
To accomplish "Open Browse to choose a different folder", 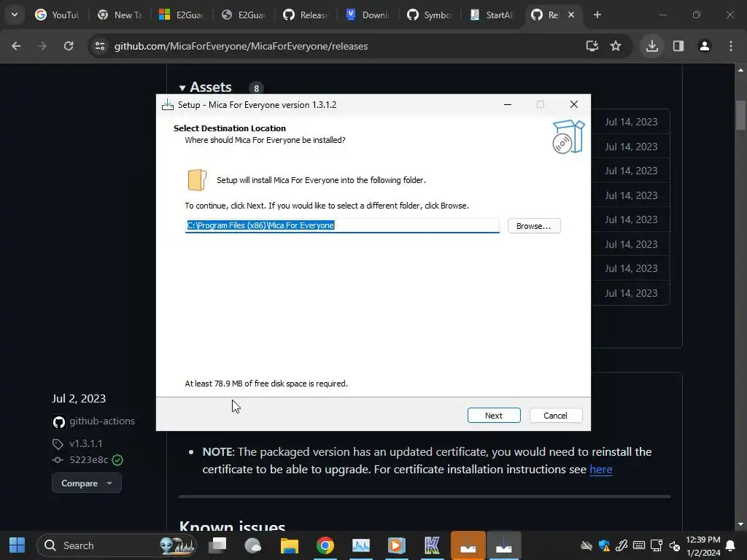I will [533, 226].
